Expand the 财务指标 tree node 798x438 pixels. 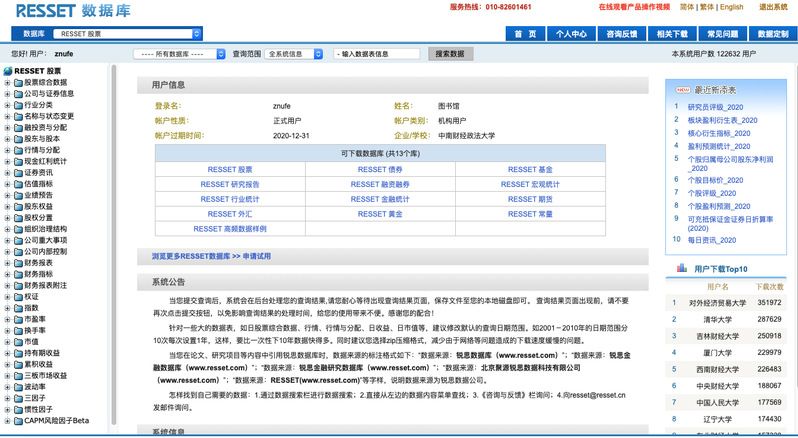click(x=7, y=274)
